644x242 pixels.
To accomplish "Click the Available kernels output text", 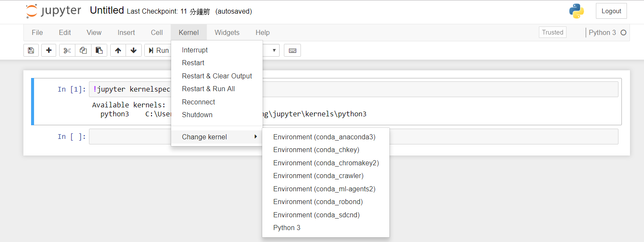I will (x=129, y=105).
